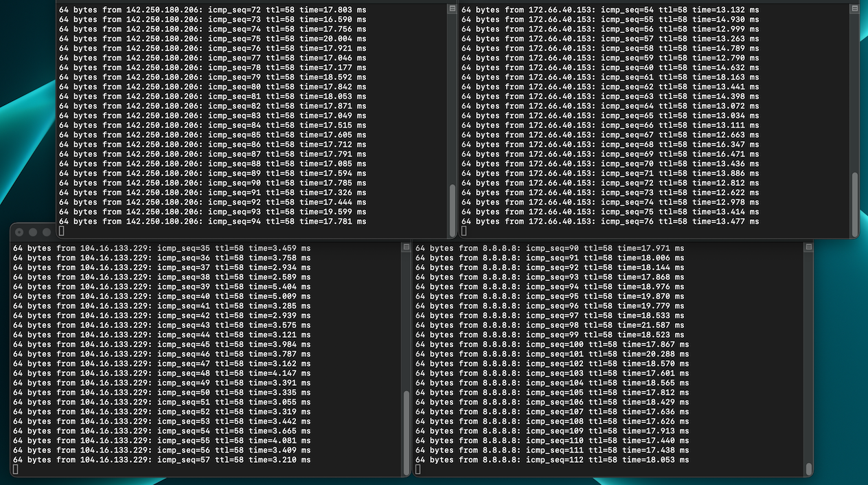
Task: Click 172.66.40.153 line icmp_seq=54 time=13.132
Action: [x=610, y=10]
